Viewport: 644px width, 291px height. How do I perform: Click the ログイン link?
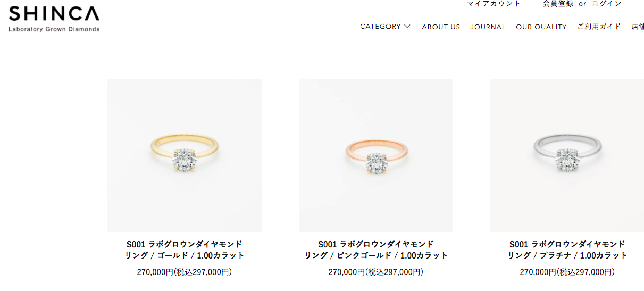point(606,4)
